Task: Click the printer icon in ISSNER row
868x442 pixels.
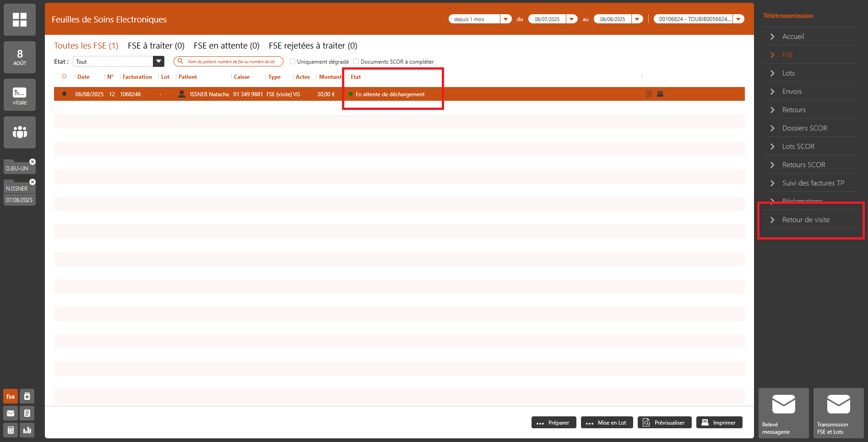Action: coord(660,94)
